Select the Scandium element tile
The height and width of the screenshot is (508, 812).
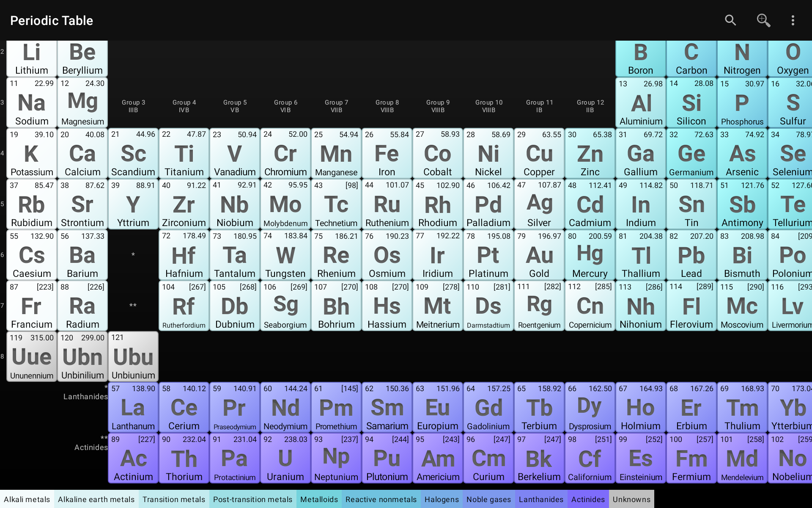[x=133, y=153]
